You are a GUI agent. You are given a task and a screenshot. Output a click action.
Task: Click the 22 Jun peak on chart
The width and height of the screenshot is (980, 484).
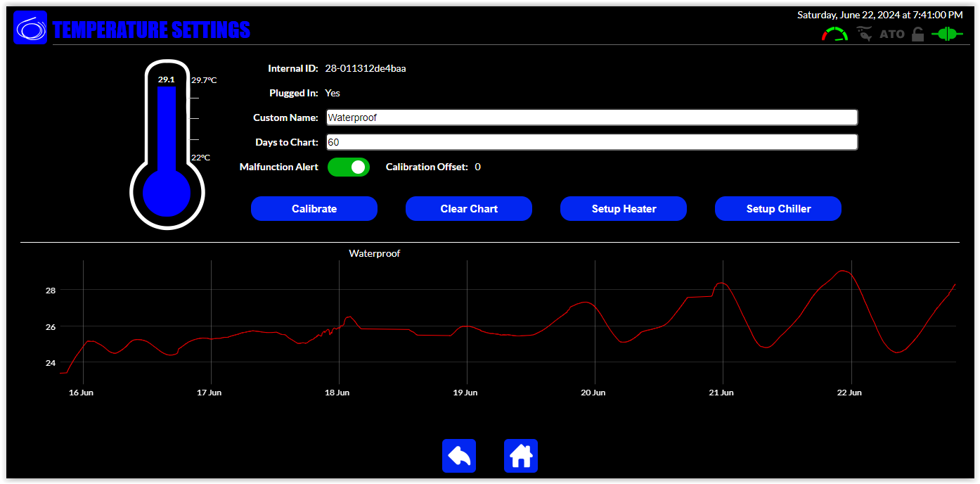point(844,271)
